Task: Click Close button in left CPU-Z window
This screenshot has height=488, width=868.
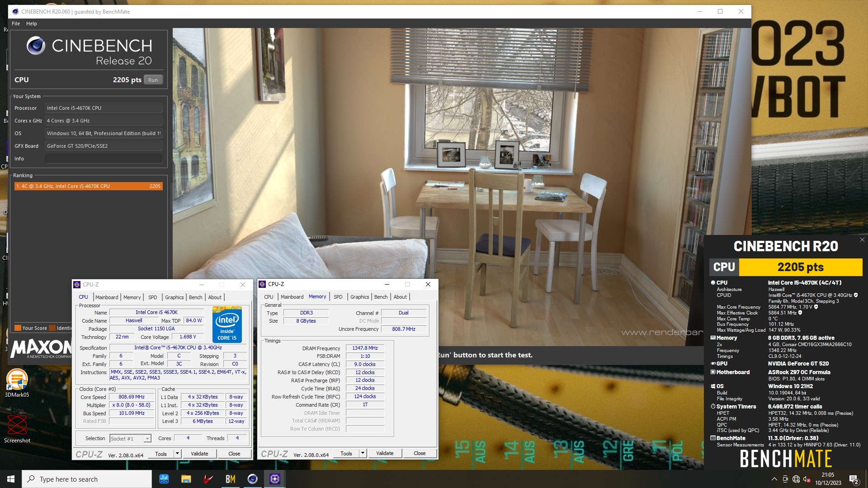Action: coord(234,454)
